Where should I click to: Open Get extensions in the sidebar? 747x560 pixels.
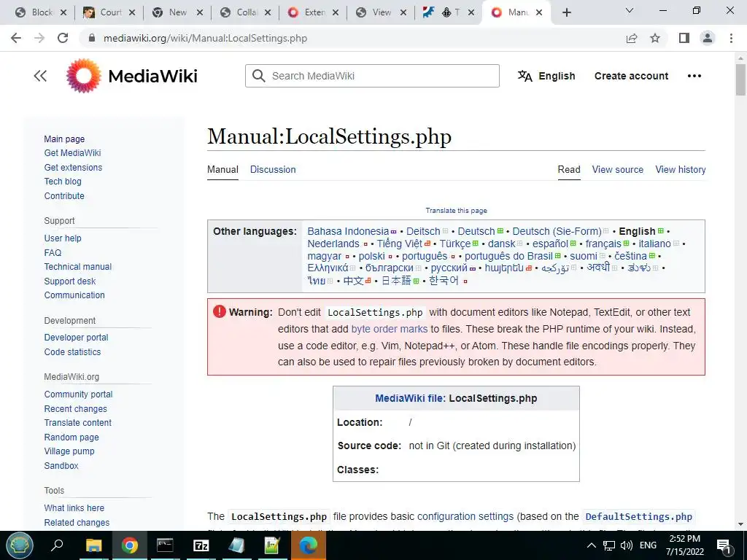click(74, 167)
